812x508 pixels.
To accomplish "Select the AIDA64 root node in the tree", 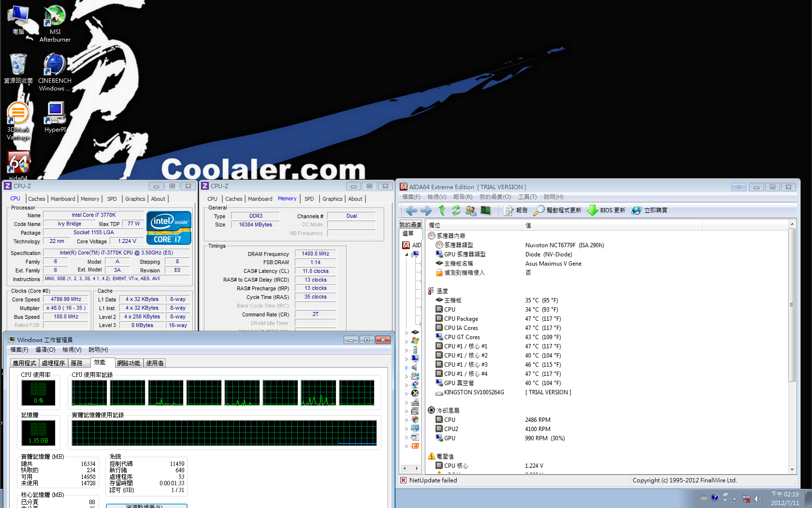I will pos(412,245).
